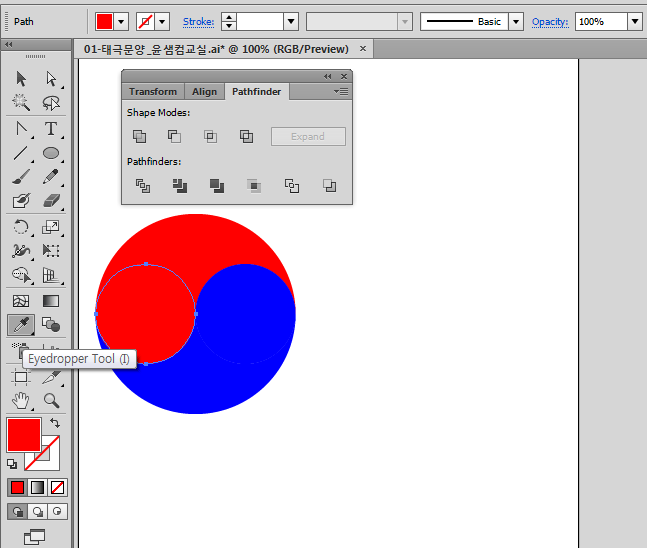Screen dimensions: 647x548
Task: Collapse the Pathfinder panel with double arrows
Action: click(x=328, y=76)
